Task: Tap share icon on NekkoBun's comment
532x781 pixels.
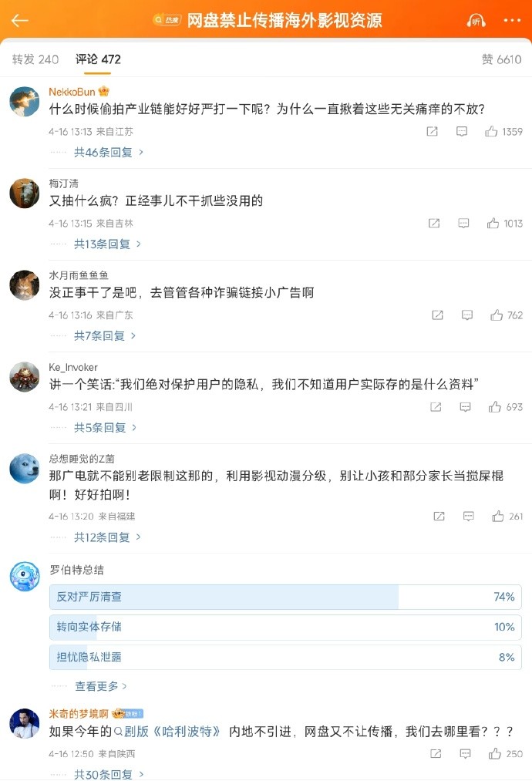Action: [x=433, y=132]
